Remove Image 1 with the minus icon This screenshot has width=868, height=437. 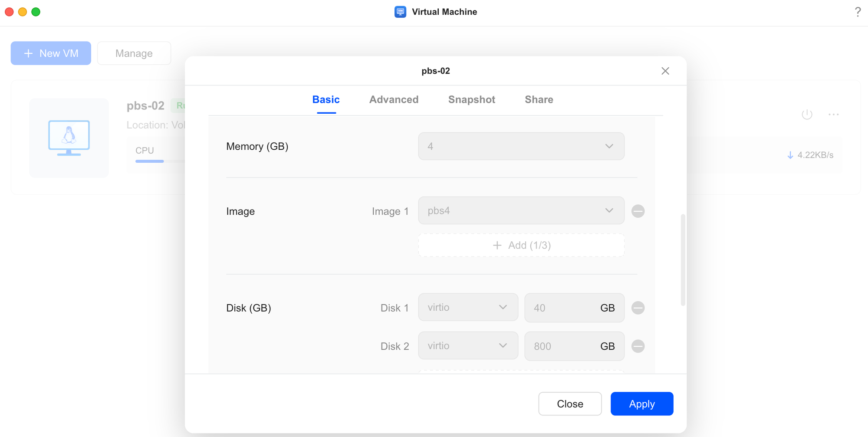(638, 211)
